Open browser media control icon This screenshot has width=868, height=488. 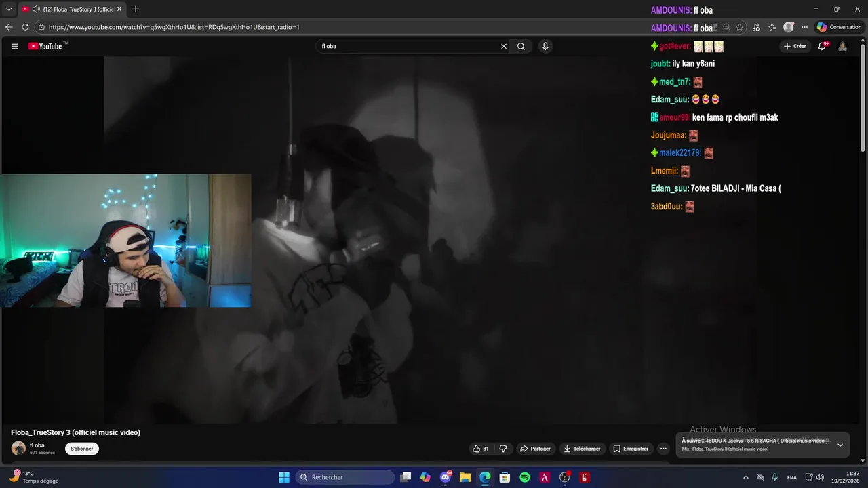click(757, 27)
